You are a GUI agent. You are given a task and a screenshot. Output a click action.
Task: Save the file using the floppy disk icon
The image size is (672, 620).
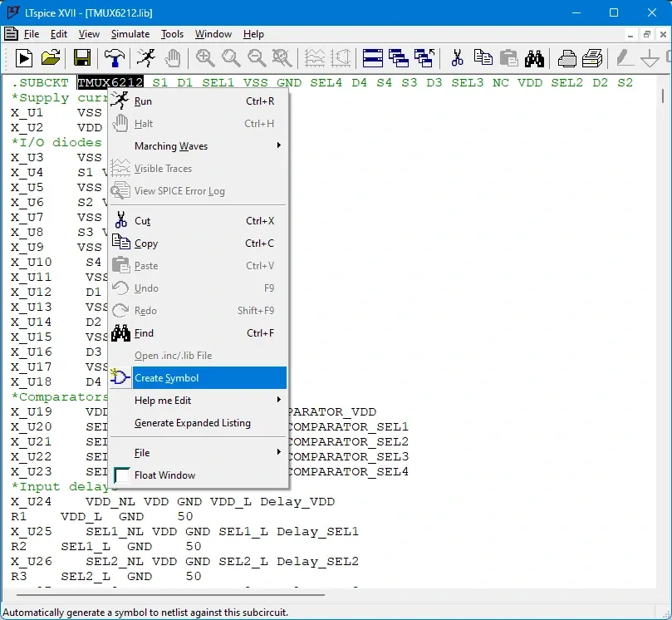[82, 58]
